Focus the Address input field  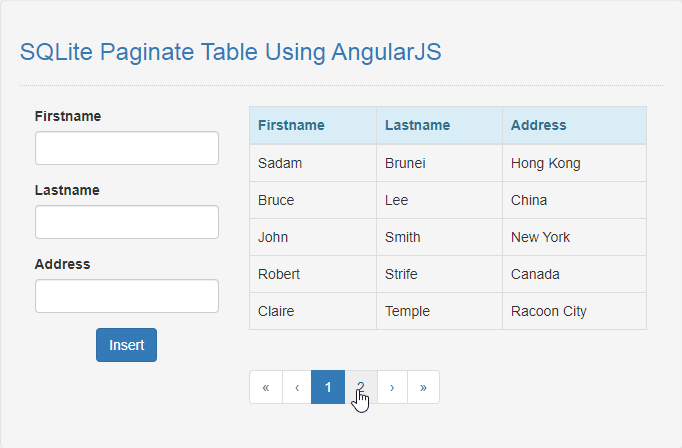point(127,296)
